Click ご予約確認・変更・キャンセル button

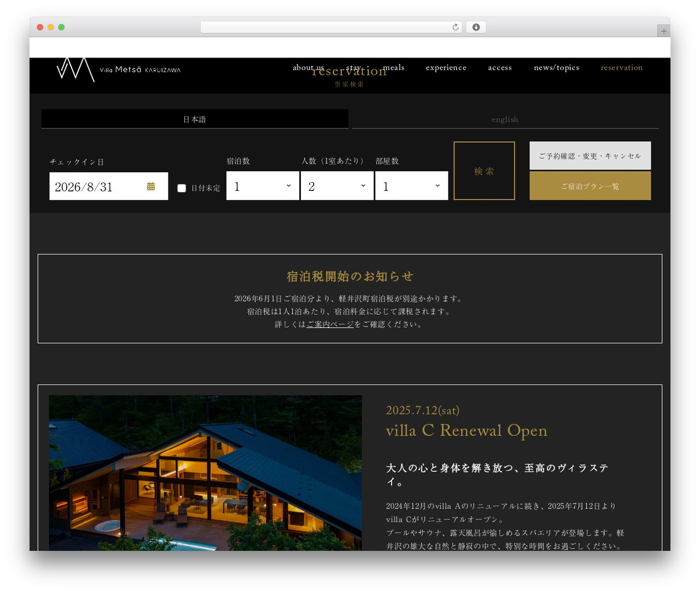pos(590,156)
